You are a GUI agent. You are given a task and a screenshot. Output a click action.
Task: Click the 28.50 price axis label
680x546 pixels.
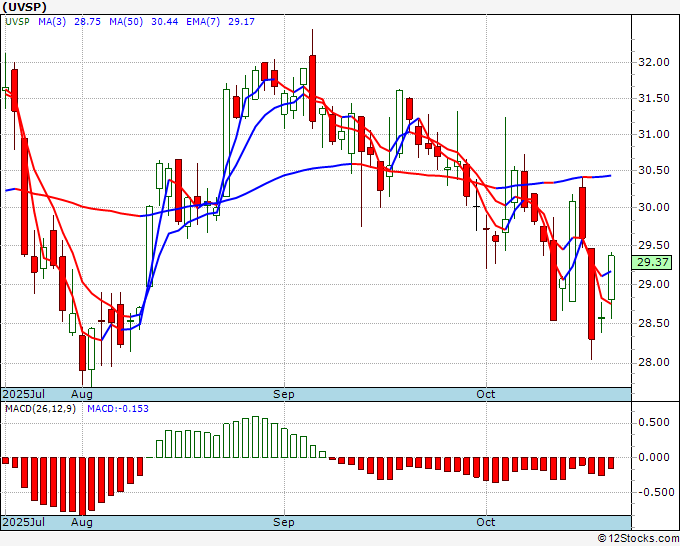(x=654, y=324)
